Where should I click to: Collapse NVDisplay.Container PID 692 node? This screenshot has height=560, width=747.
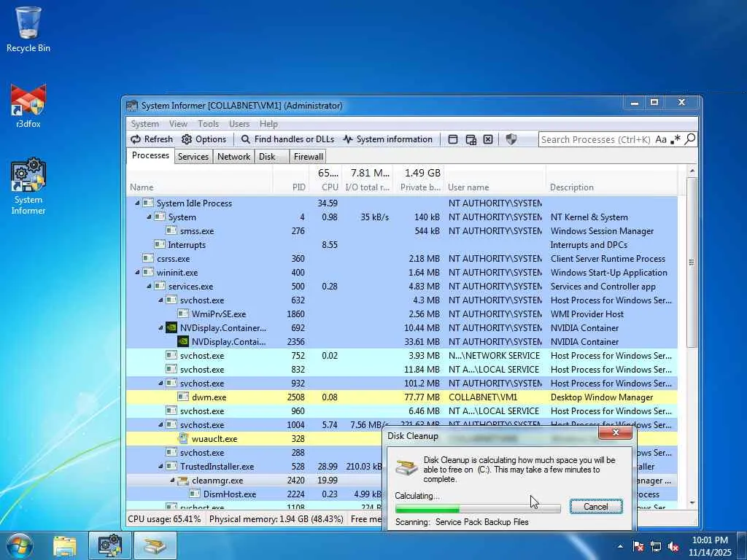coord(160,327)
